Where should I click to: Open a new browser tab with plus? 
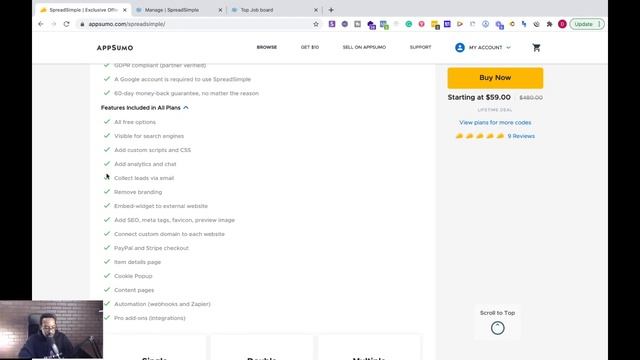click(331, 10)
